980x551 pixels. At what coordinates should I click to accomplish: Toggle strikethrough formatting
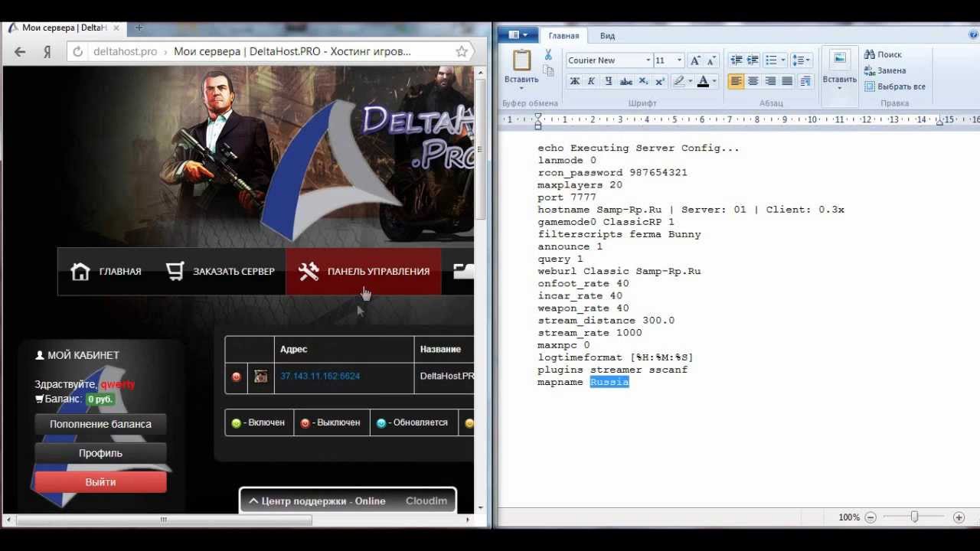(626, 81)
